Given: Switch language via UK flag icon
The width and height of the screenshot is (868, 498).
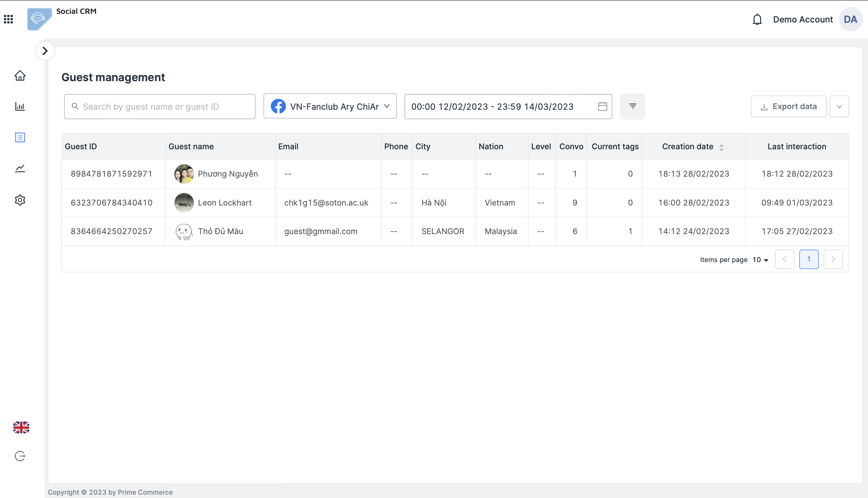Looking at the screenshot, I should [x=21, y=427].
